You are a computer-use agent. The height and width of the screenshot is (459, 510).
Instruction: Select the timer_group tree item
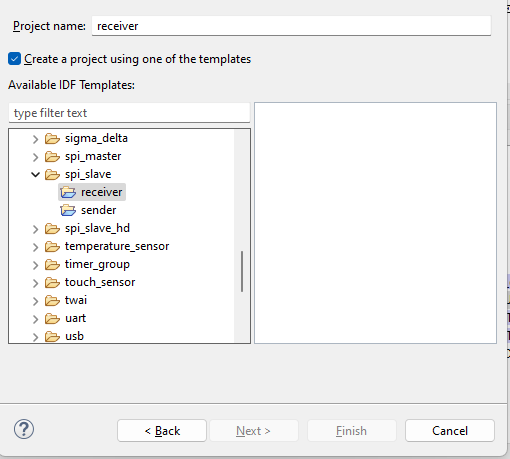coord(97,264)
